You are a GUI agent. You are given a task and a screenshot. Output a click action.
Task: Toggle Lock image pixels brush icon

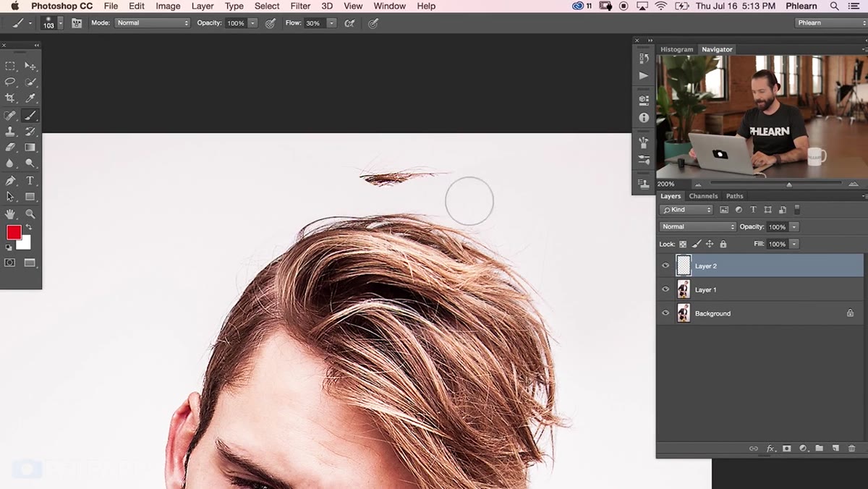point(697,244)
